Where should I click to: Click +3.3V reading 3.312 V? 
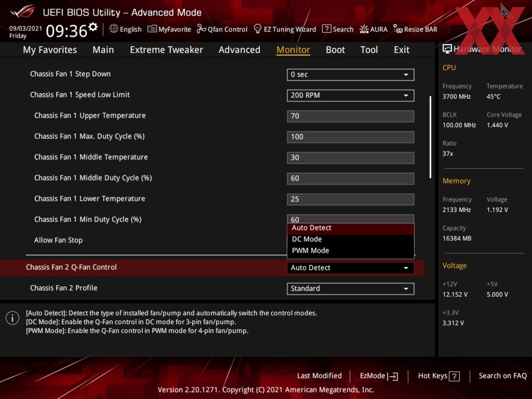(x=453, y=323)
